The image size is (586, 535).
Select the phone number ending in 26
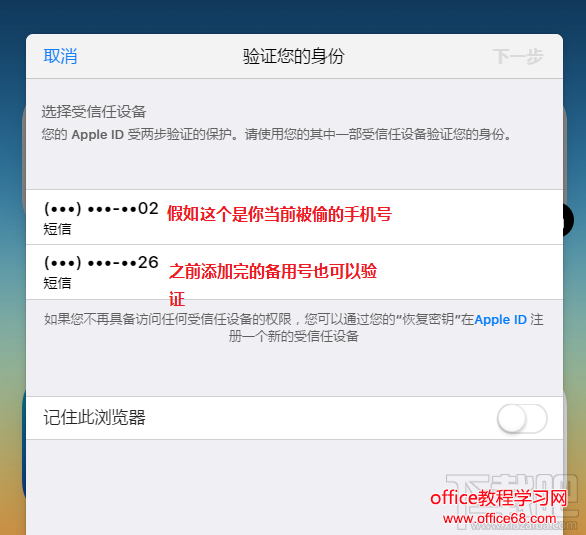(294, 272)
